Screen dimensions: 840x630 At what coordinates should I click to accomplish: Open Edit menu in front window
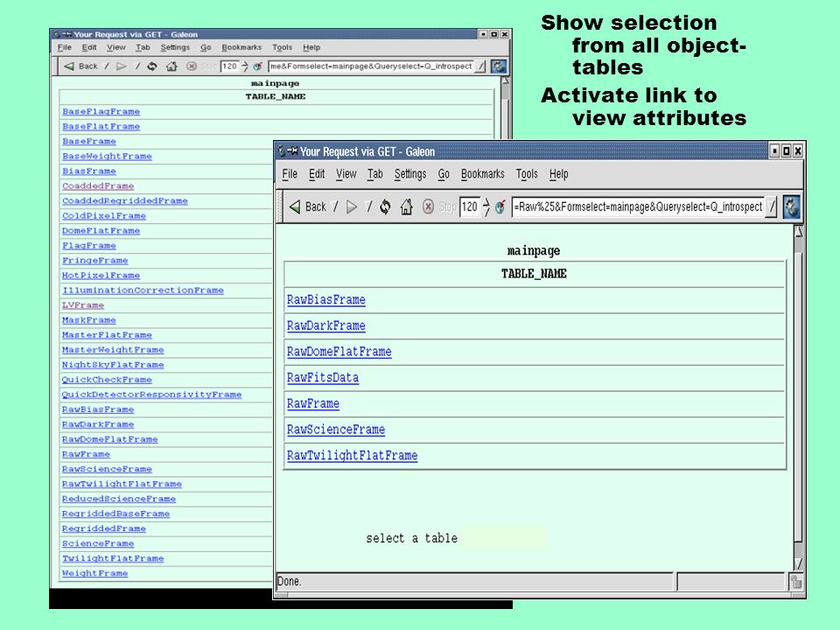click(x=317, y=174)
